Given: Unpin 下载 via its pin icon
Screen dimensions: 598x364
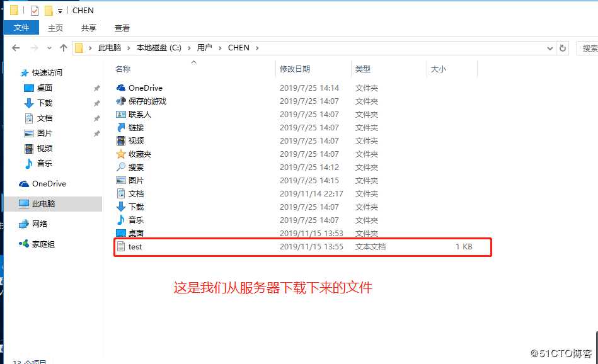Looking at the screenshot, I should [x=97, y=103].
